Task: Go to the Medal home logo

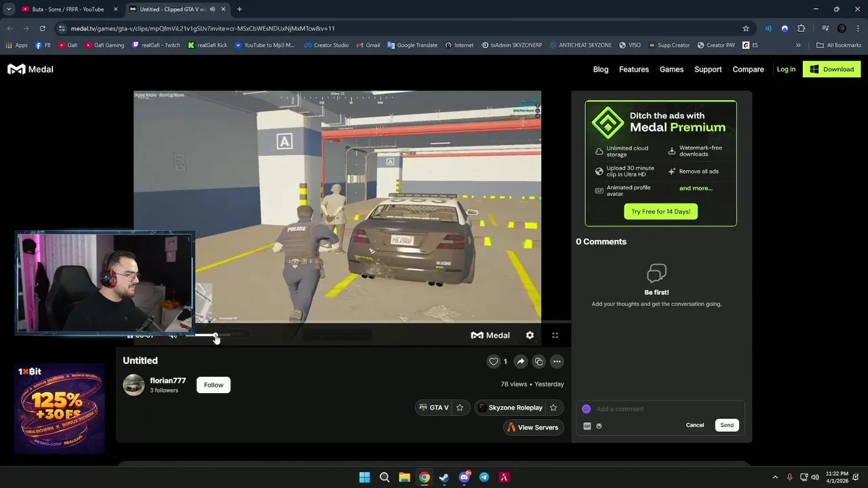Action: click(31, 69)
